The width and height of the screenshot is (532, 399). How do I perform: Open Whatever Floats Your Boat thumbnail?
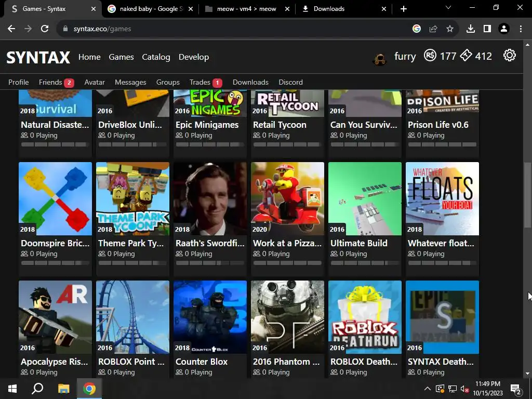[x=442, y=198]
